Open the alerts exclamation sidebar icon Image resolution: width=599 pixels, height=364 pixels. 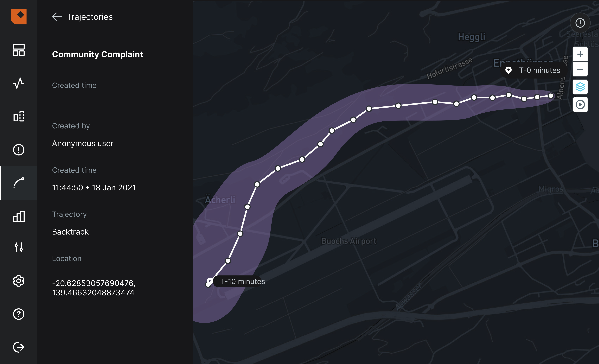pos(19,149)
